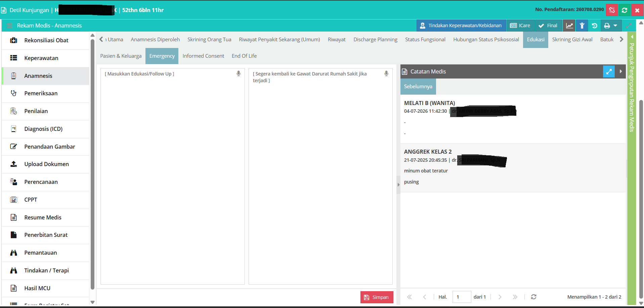Collapse the Catatan Medis panel with its arrow

[620, 71]
